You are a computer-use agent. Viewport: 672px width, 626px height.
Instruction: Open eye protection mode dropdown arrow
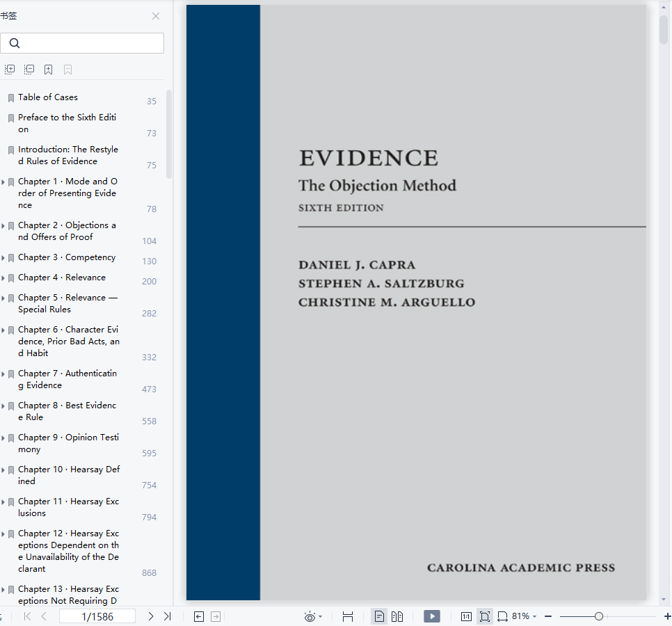321,616
